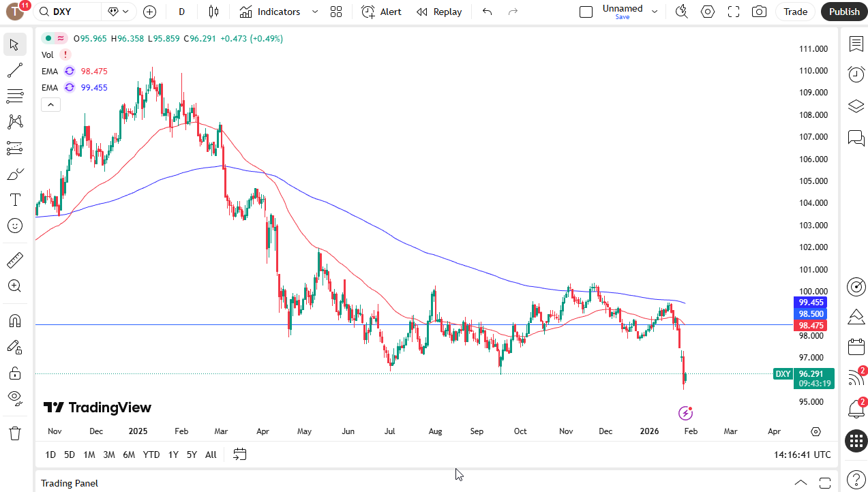This screenshot has width=868, height=492.
Task: Hide all drawings with eye icon
Action: tap(14, 398)
